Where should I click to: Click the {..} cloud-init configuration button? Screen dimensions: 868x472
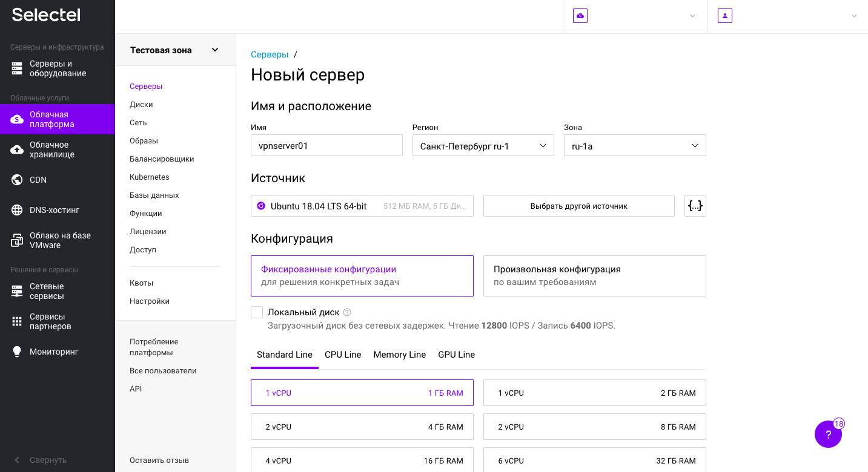click(695, 205)
